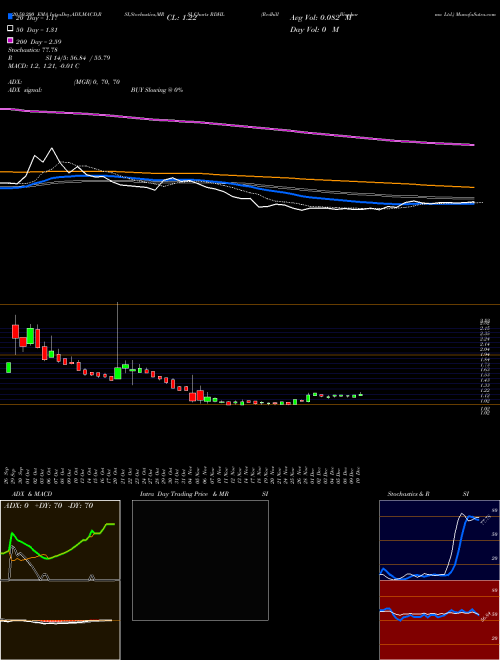Click the 'CL: 1.22' closing price value

(181, 18)
